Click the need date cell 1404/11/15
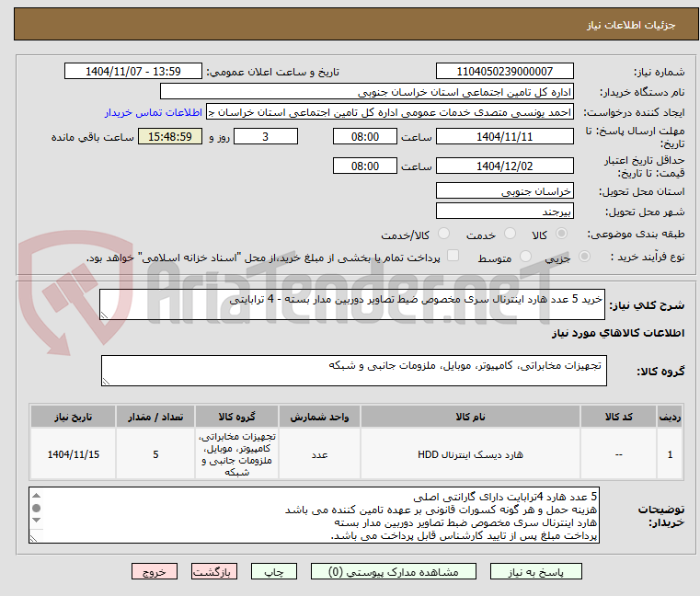 pos(74,454)
